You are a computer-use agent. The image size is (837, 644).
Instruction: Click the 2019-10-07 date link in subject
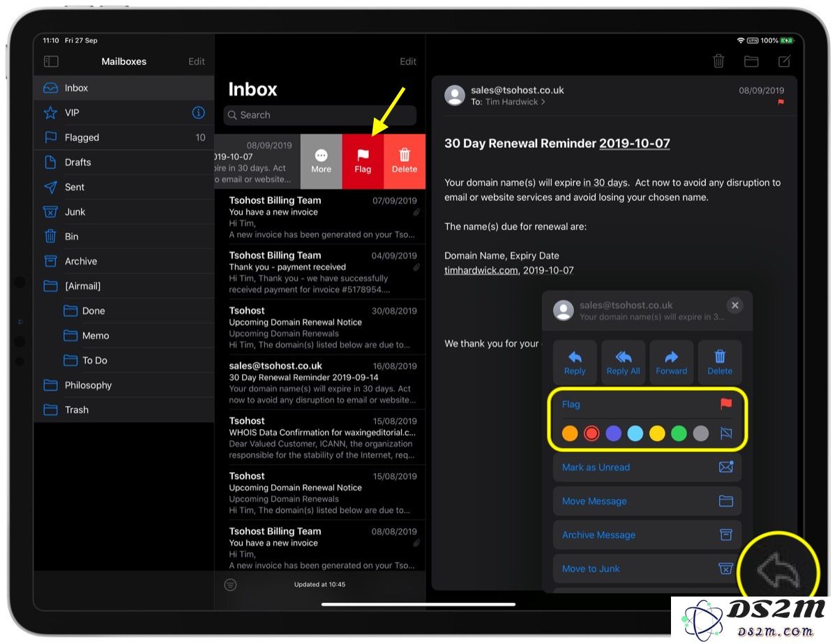coord(635,144)
